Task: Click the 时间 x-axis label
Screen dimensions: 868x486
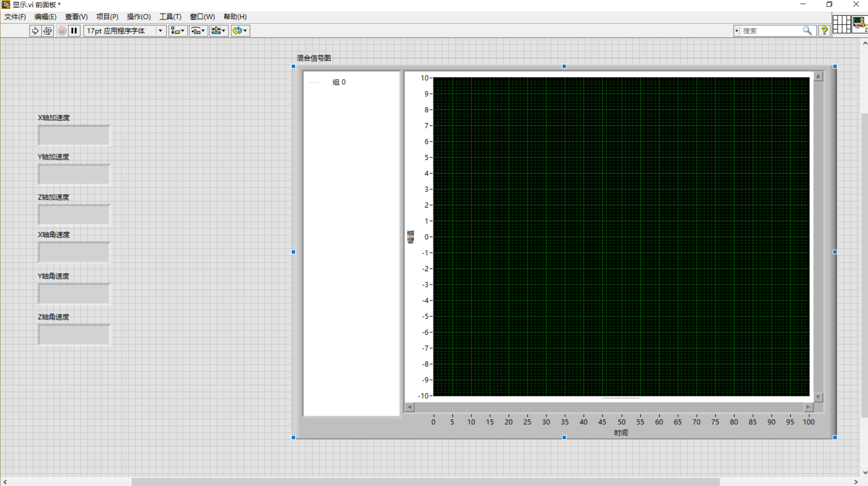Action: pos(621,433)
